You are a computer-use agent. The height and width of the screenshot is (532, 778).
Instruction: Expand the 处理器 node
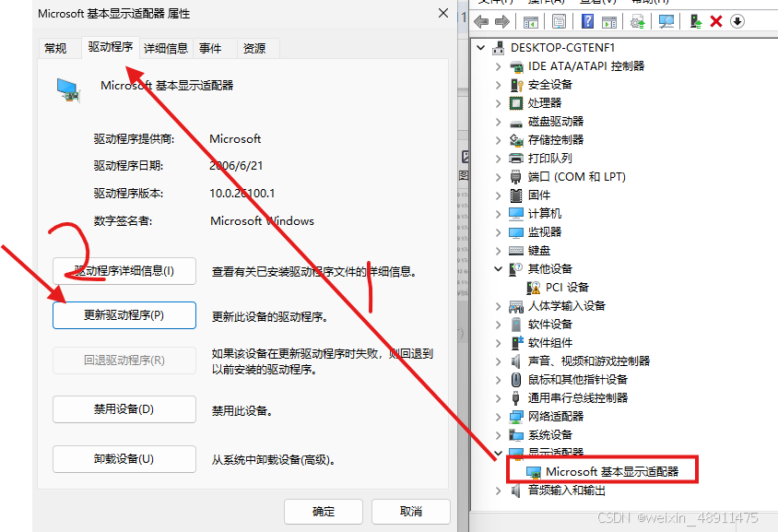(x=498, y=103)
